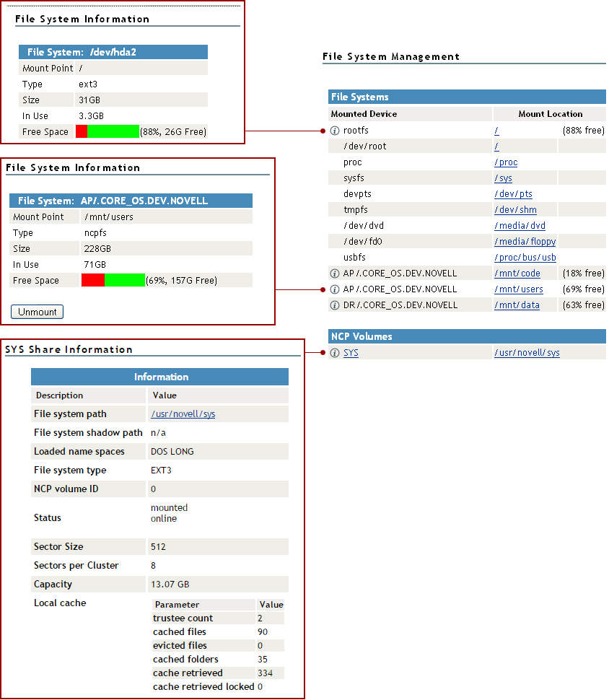609x700 pixels.
Task: Open info icon for the /mnt/users AP volume
Action: point(335,289)
